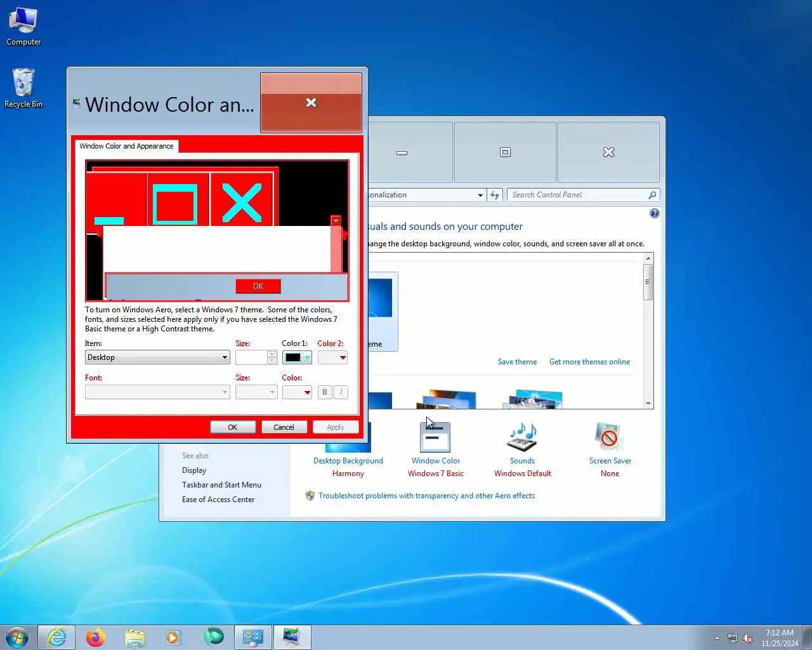Open Windows Media Player in taskbar
Image resolution: width=812 pixels, height=650 pixels.
click(174, 637)
